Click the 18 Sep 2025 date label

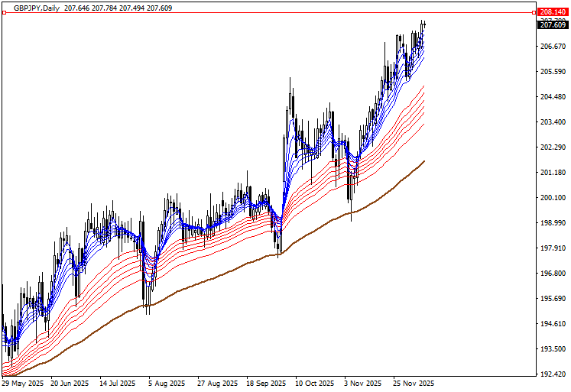pyautogui.click(x=266, y=383)
